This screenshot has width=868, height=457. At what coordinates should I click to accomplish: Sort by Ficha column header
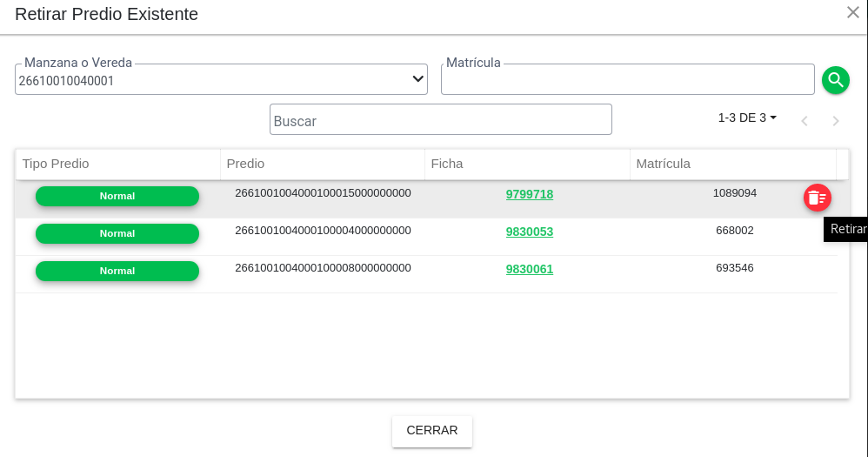pos(447,164)
